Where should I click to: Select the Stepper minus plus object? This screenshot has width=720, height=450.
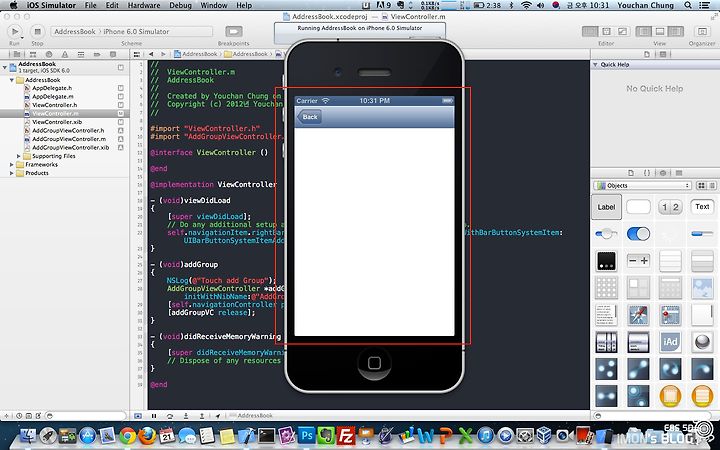pyautogui.click(x=638, y=261)
